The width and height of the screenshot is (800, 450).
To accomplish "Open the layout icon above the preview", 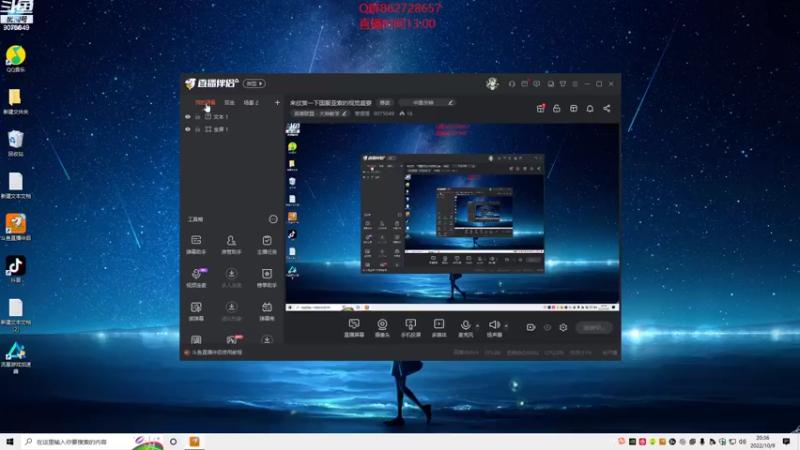I will (x=573, y=108).
